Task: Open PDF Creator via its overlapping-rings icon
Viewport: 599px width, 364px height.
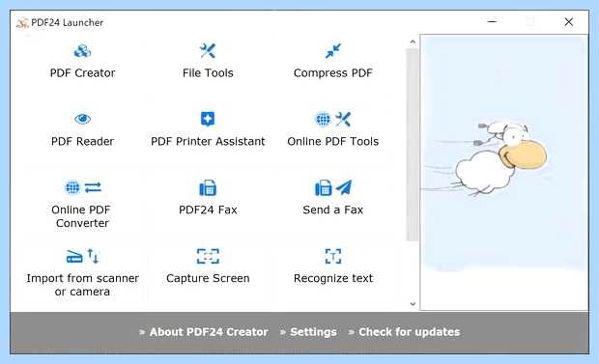Action: pos(82,51)
